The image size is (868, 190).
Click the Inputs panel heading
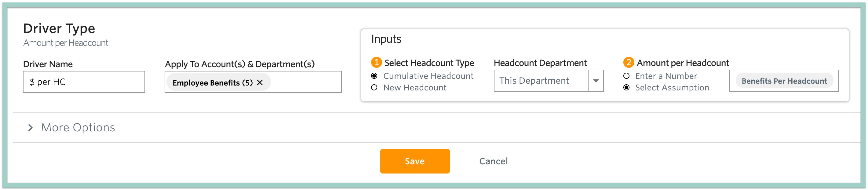click(386, 39)
